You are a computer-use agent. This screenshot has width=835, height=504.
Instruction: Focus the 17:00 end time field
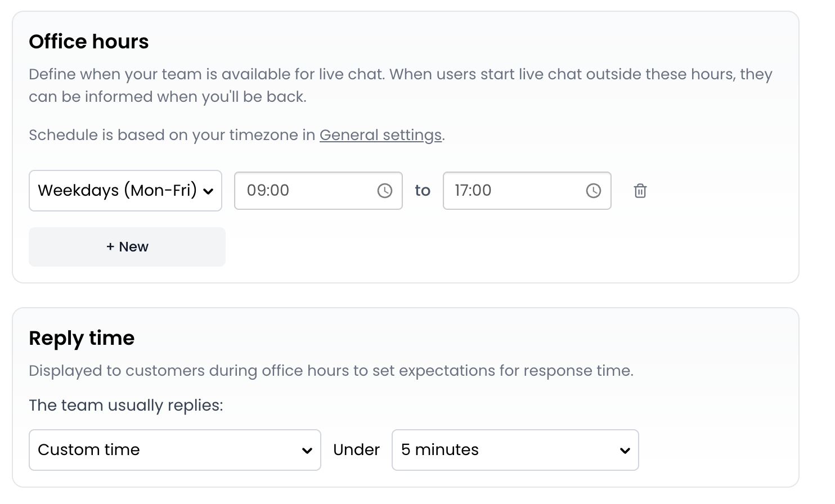512,191
